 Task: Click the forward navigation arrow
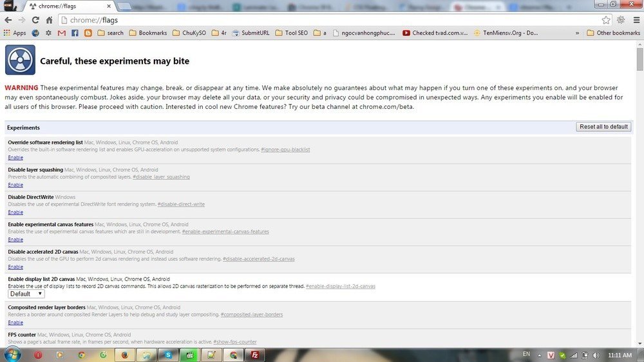pyautogui.click(x=22, y=20)
